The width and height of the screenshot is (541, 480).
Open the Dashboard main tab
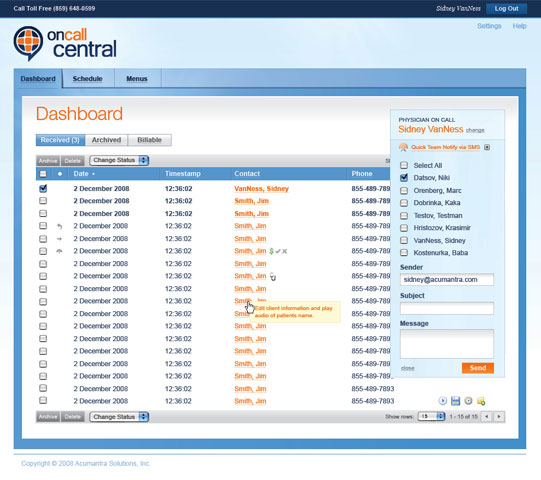tap(38, 79)
